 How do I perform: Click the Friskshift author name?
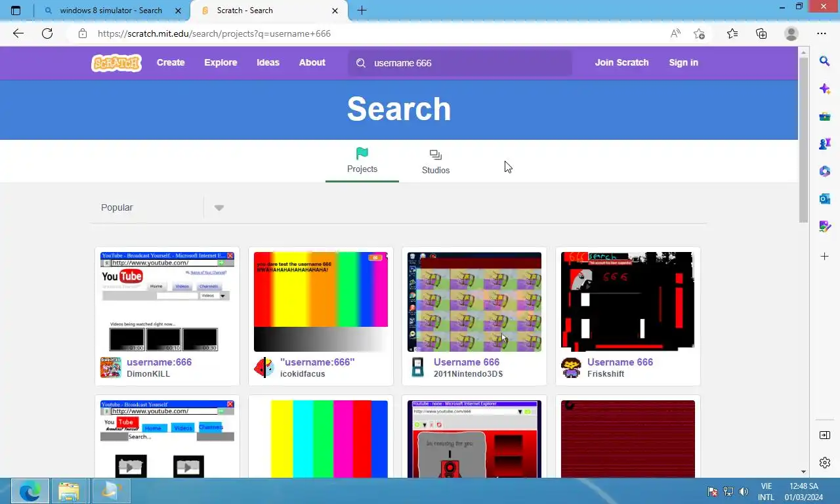(606, 374)
